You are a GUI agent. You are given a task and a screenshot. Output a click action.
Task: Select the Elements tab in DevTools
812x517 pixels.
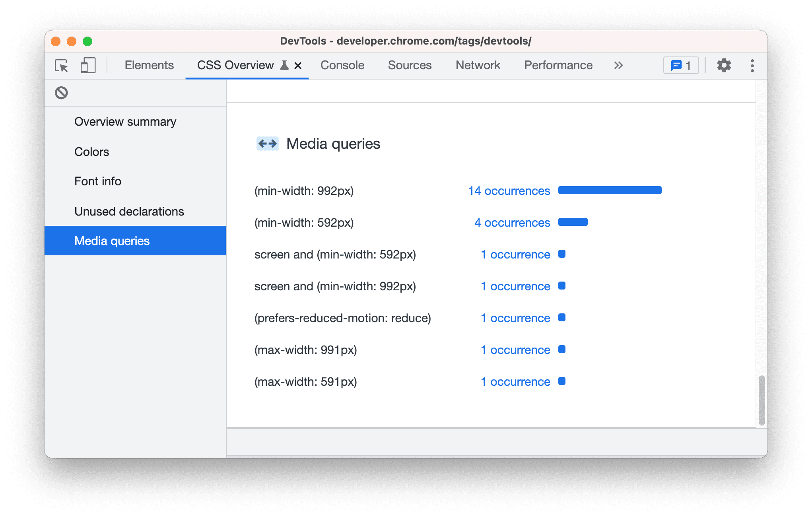[x=149, y=65]
